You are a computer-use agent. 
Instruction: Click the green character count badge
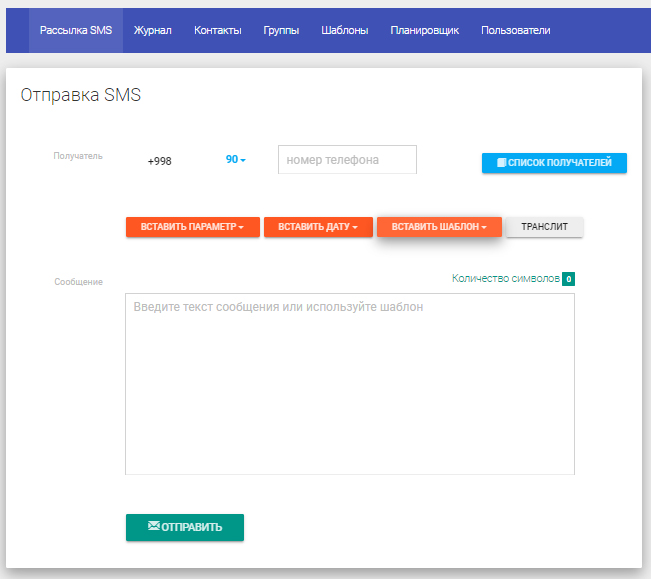[x=568, y=279]
